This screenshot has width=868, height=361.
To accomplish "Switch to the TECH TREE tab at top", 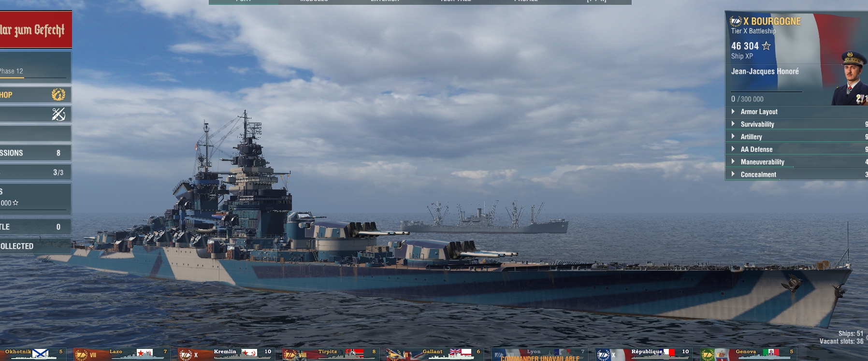I will pos(455,2).
